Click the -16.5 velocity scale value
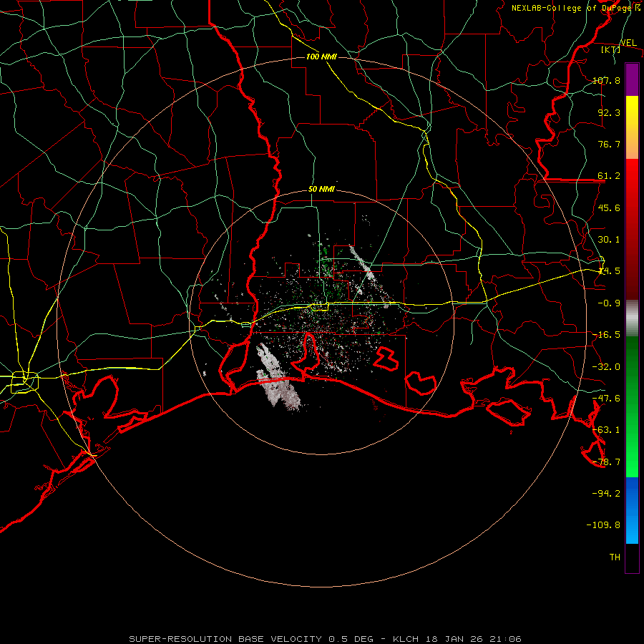This screenshot has width=644, height=644. [x=606, y=335]
